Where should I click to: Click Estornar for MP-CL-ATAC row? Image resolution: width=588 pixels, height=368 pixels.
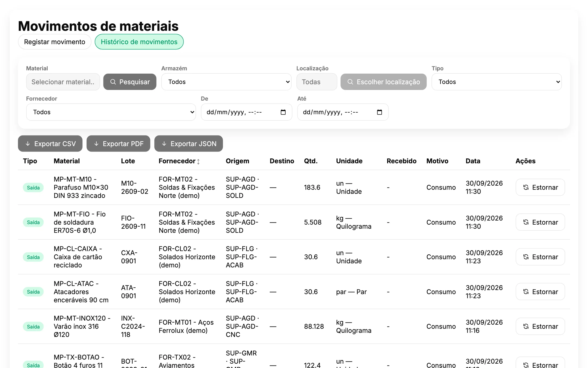(540, 292)
